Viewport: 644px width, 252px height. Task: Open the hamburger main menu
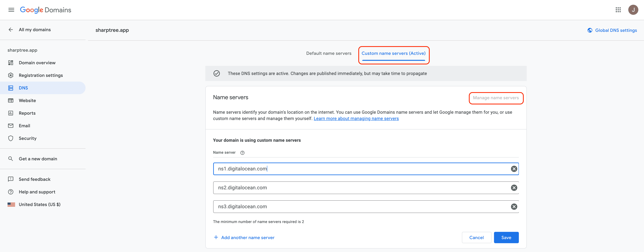11,10
